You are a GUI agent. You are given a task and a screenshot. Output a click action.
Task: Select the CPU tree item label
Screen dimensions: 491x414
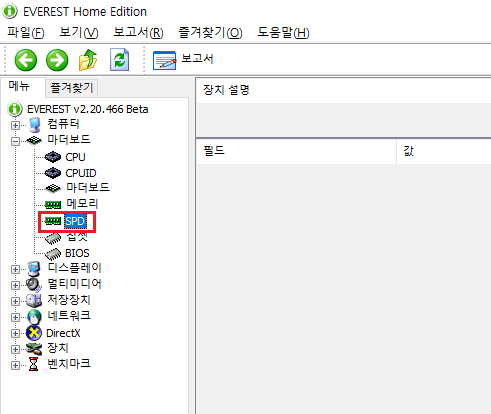(75, 157)
